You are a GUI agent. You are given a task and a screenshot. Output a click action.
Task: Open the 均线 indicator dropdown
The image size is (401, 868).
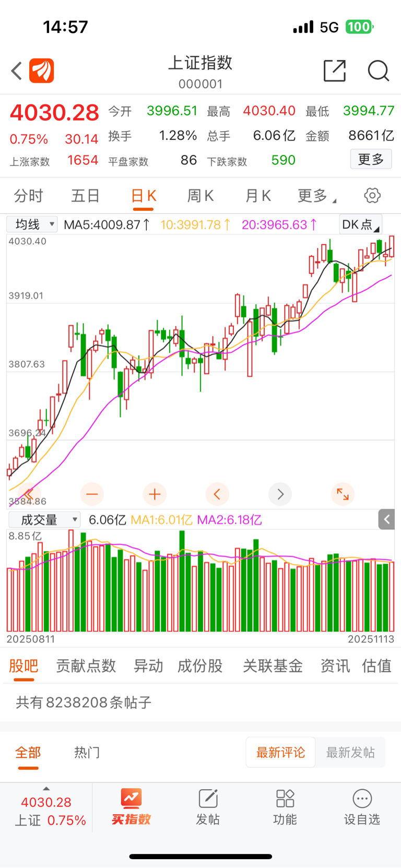coord(32,224)
